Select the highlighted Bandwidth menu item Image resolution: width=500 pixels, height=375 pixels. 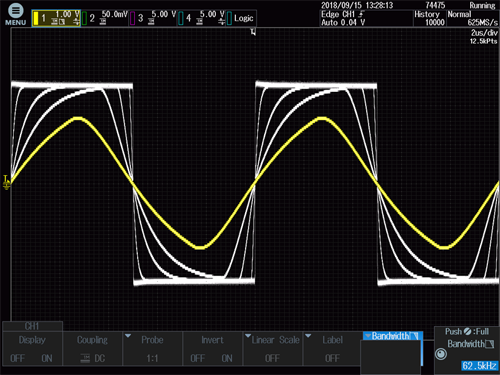393,336
